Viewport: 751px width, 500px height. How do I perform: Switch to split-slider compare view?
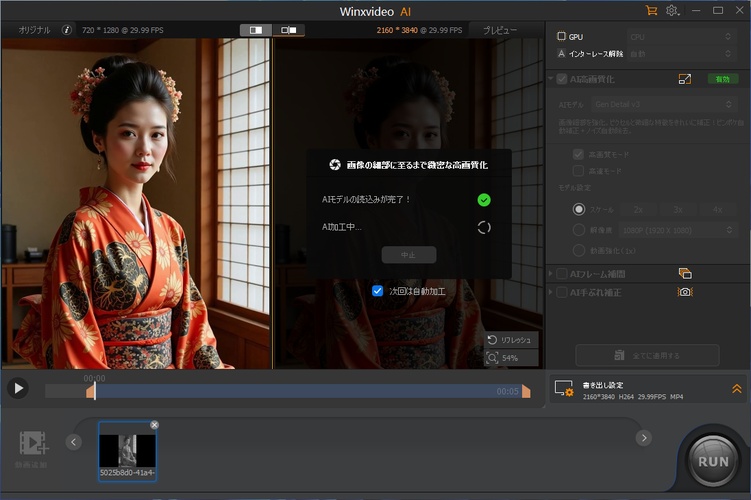[x=256, y=30]
